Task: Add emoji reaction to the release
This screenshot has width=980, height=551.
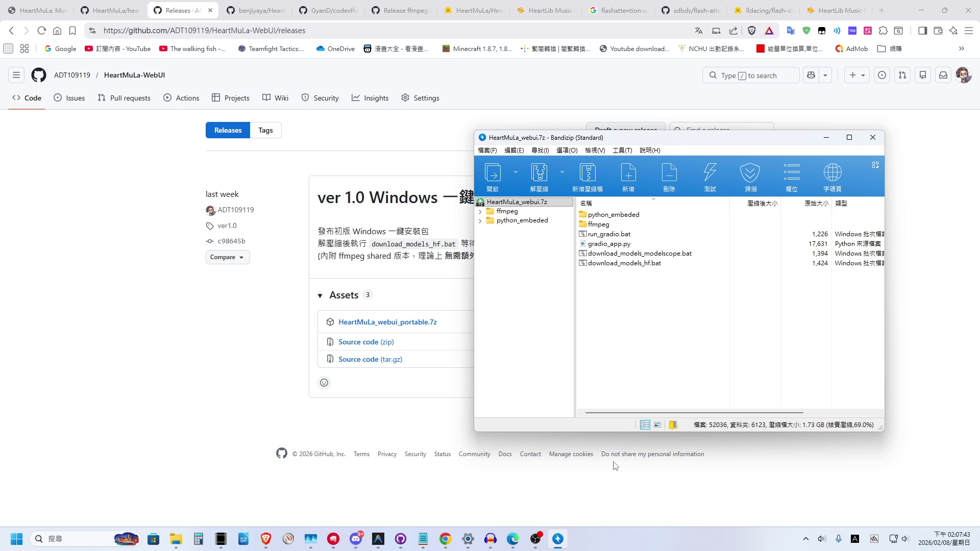Action: 324,383
